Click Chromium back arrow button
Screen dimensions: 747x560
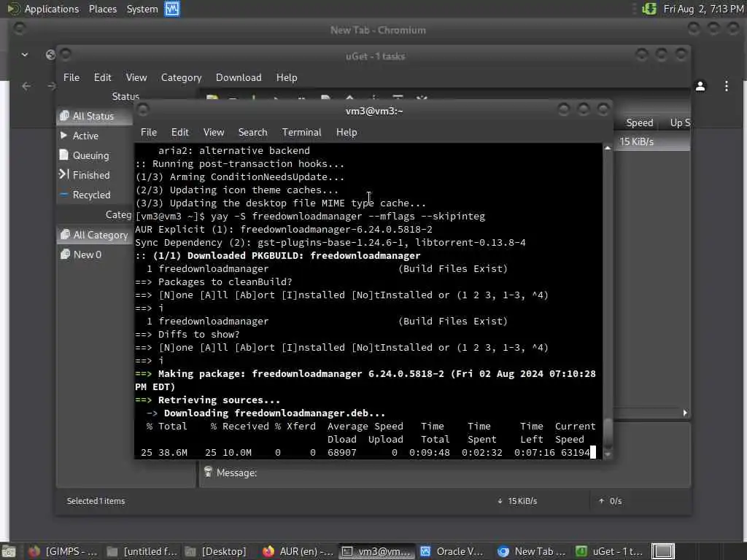(x=26, y=86)
